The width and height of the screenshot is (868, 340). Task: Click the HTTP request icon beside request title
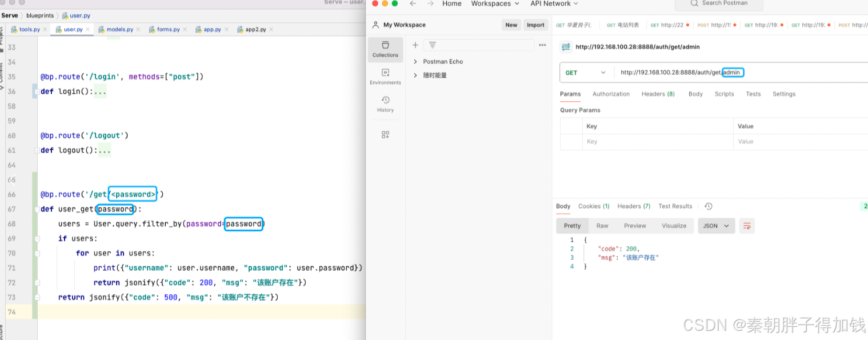[x=566, y=47]
